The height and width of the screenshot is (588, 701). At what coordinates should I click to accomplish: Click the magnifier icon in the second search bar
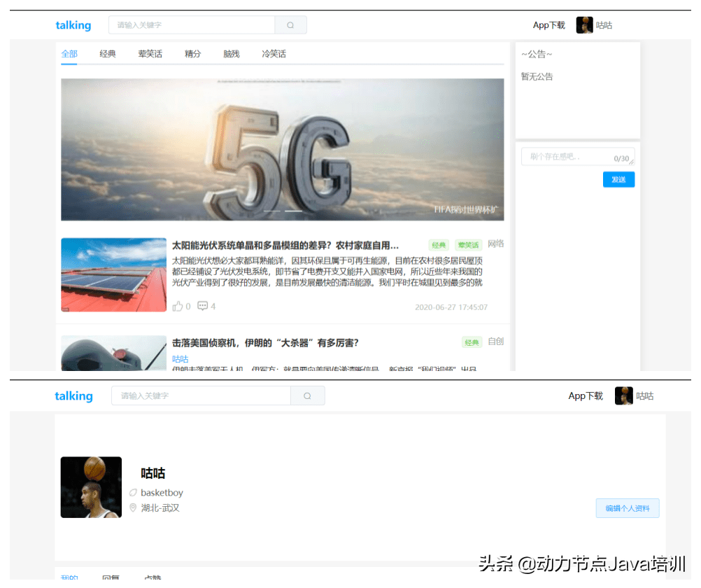(x=308, y=395)
